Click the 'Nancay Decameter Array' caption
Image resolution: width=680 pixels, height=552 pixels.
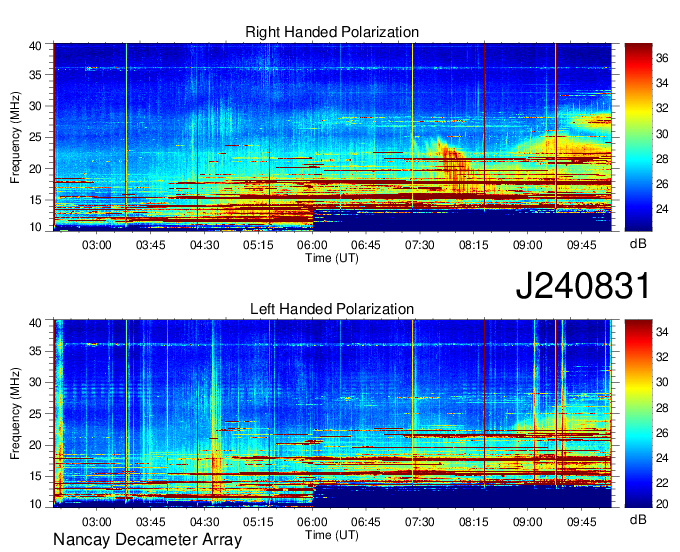click(147, 540)
